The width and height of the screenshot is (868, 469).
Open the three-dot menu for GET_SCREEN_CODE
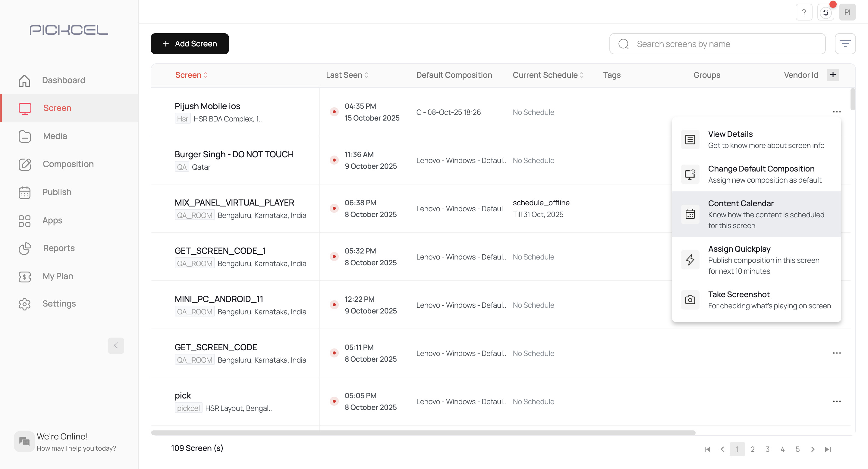pos(837,353)
